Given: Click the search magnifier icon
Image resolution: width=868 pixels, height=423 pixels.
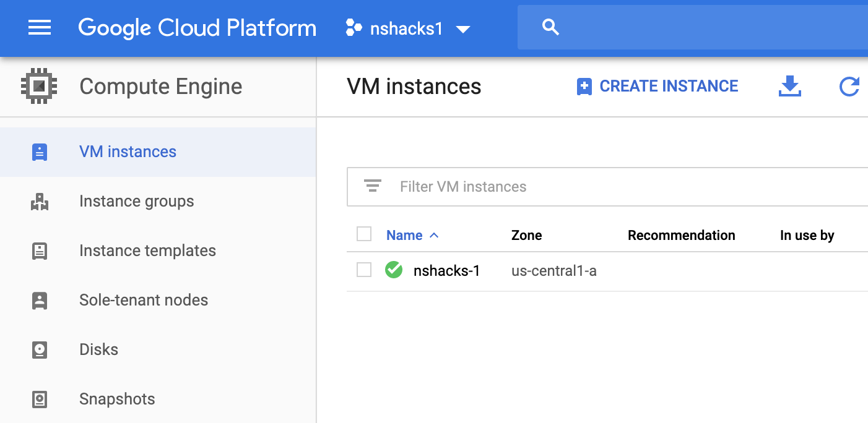Looking at the screenshot, I should 550,27.
